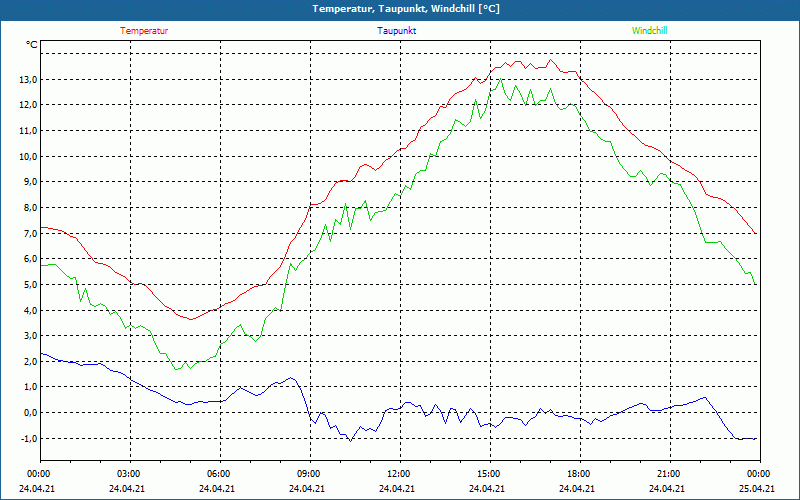
Task: Click the green Windchill legend label
Action: point(649,31)
